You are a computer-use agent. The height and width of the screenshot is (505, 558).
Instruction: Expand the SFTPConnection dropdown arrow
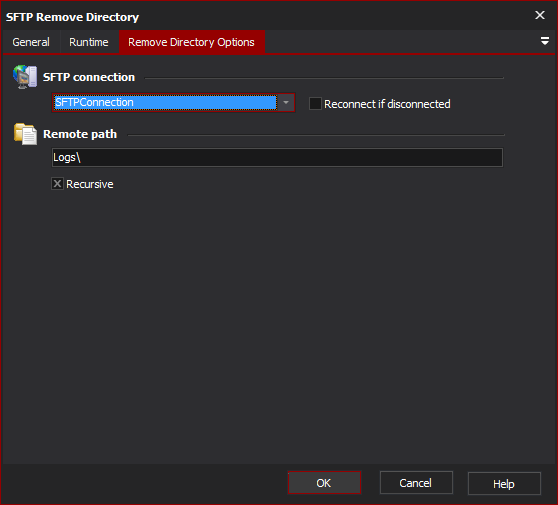286,102
